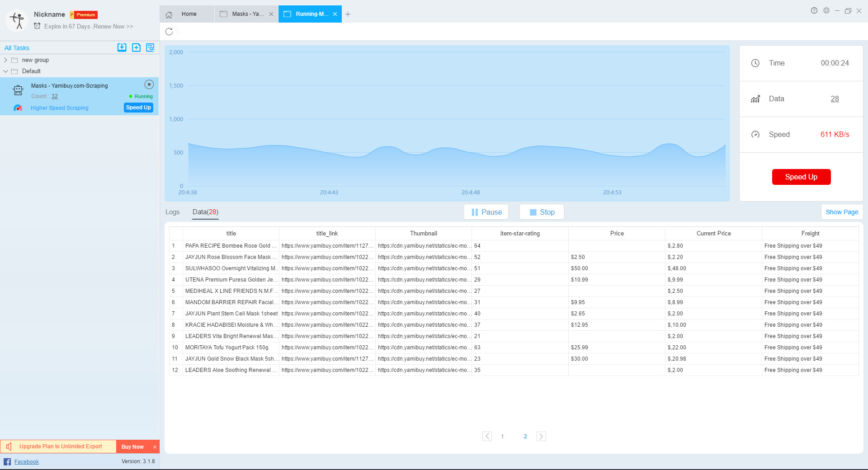868x470 pixels.
Task: Pause the running scraping task
Action: click(x=486, y=212)
